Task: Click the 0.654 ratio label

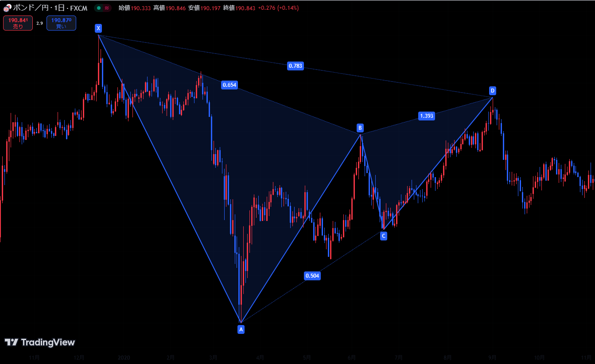Action: [229, 85]
